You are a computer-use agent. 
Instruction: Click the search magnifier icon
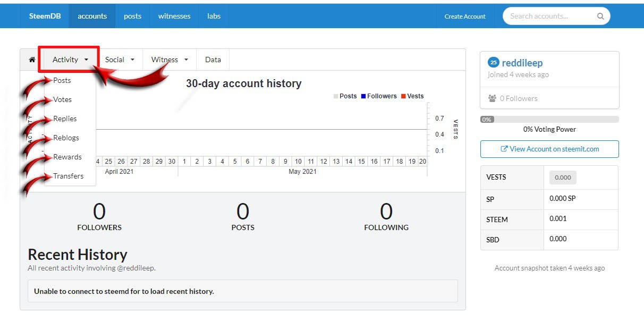(600, 16)
